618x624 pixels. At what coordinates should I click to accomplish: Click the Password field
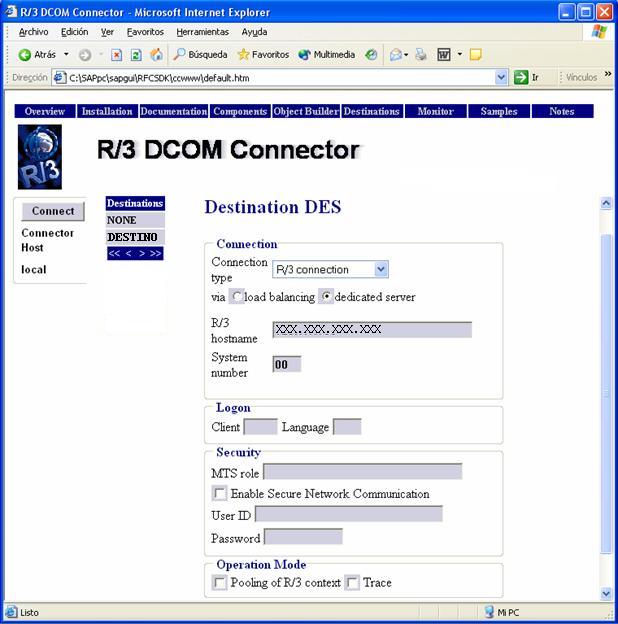coord(303,536)
